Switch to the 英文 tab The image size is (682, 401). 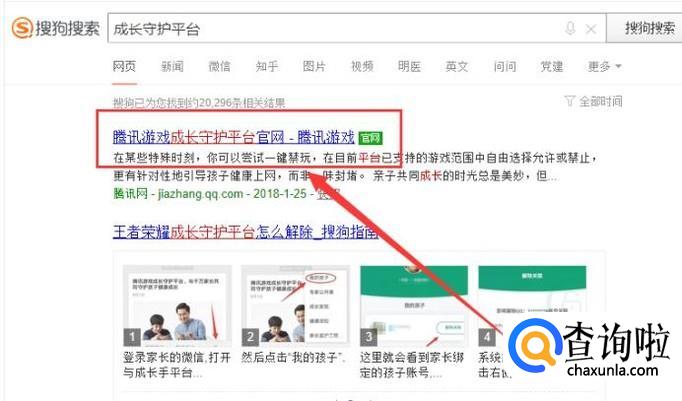click(457, 66)
